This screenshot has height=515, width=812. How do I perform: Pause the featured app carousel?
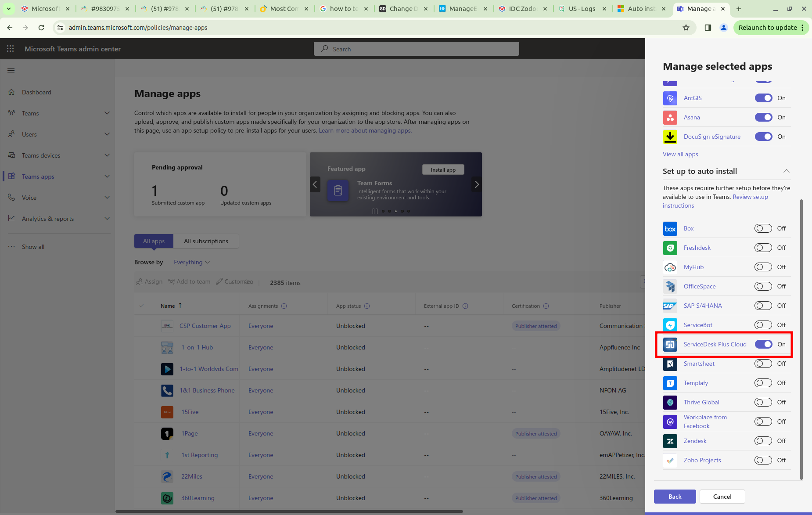(x=375, y=211)
